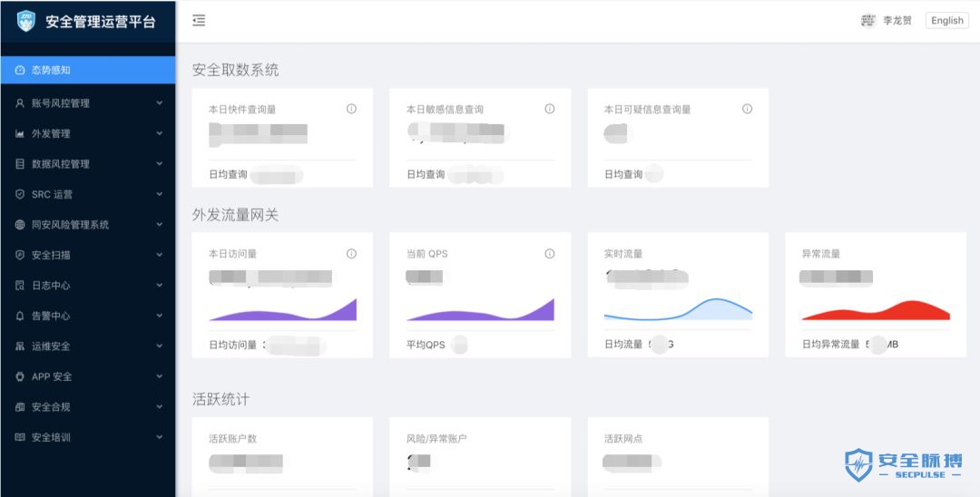Click info icon beside 本日快件查询量
Screen dimensions: 980x497
[x=351, y=109]
